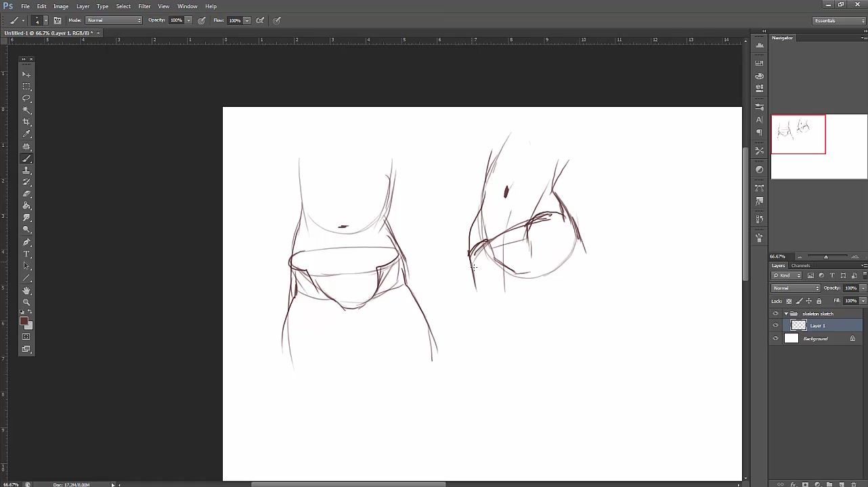Click delete layer trash icon
The image size is (868, 487).
pos(854,484)
